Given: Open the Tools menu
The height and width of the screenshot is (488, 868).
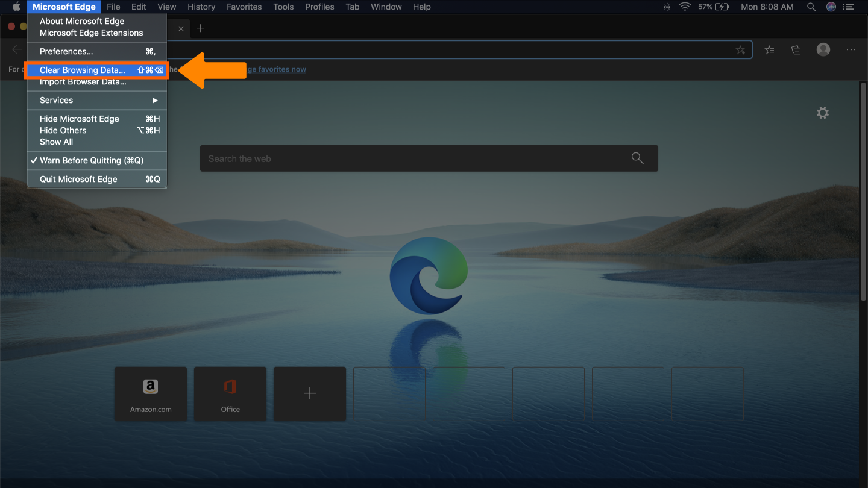Looking at the screenshot, I should (x=283, y=7).
